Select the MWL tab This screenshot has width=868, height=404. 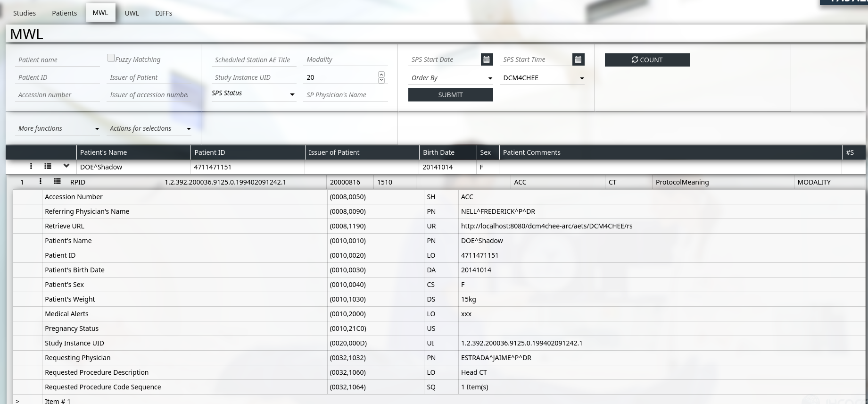(x=100, y=13)
